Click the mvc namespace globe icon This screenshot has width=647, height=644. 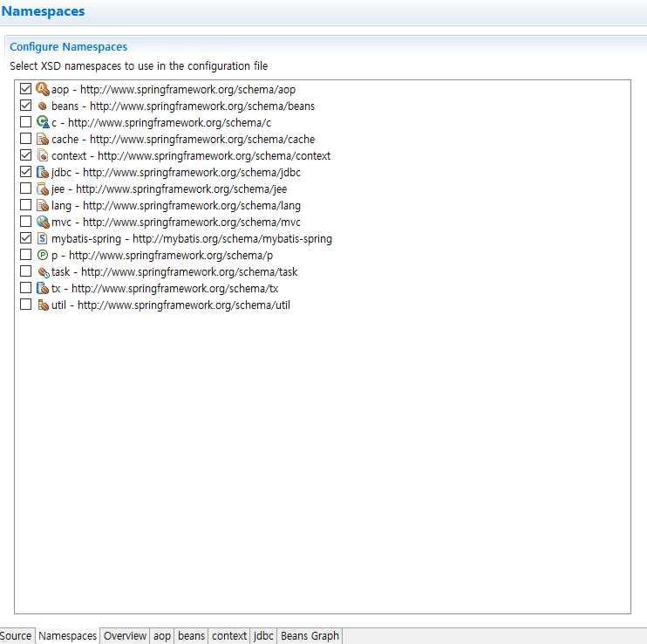point(43,223)
